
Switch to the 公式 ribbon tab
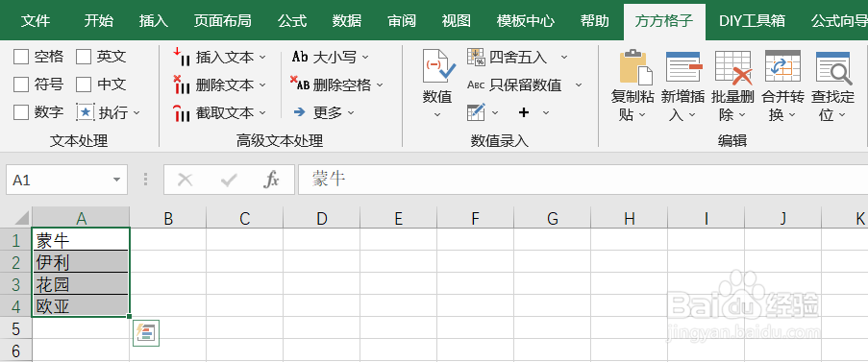tap(292, 21)
